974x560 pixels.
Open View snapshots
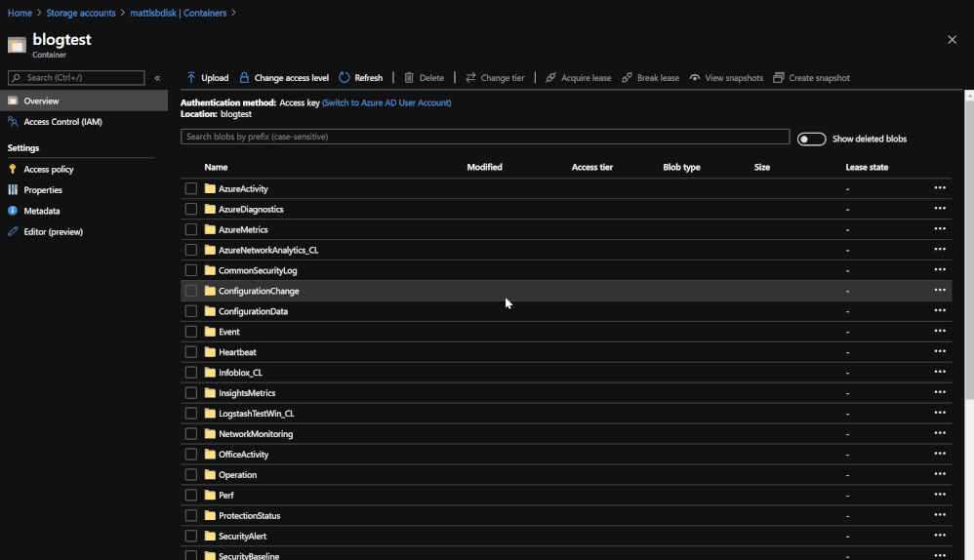pos(726,78)
